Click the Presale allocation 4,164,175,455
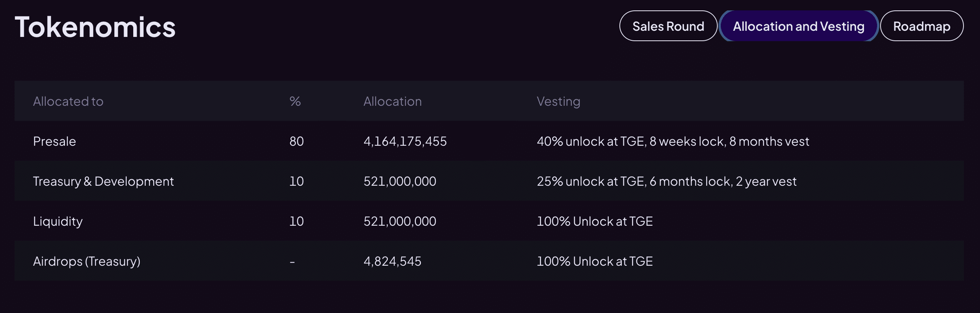The image size is (980, 313). click(x=405, y=142)
